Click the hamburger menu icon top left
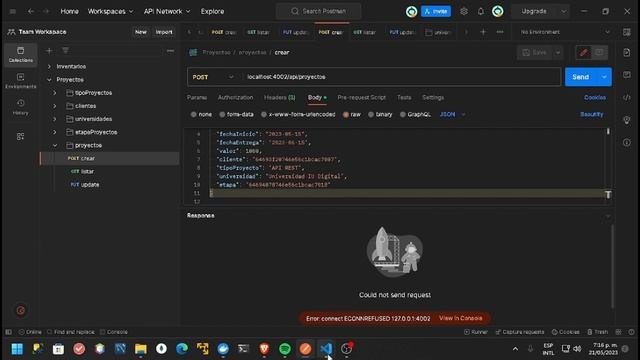Screen dimensions: 640x360 (13, 11)
